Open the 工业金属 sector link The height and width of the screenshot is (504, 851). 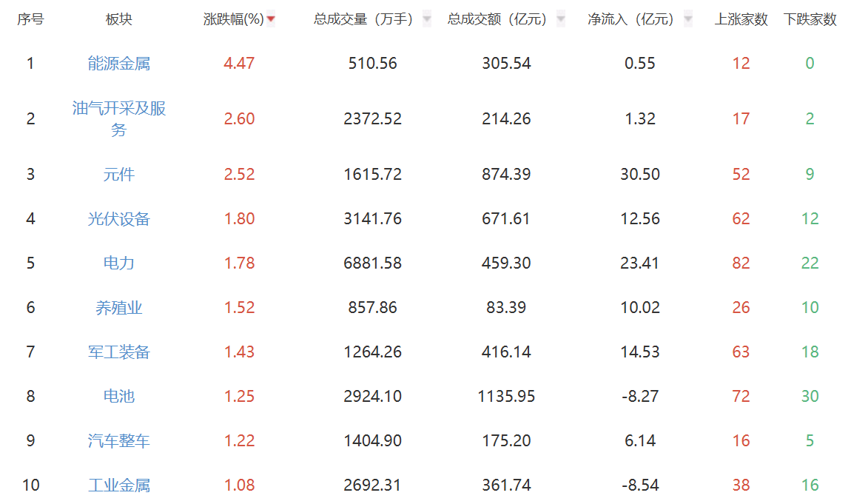(118, 485)
